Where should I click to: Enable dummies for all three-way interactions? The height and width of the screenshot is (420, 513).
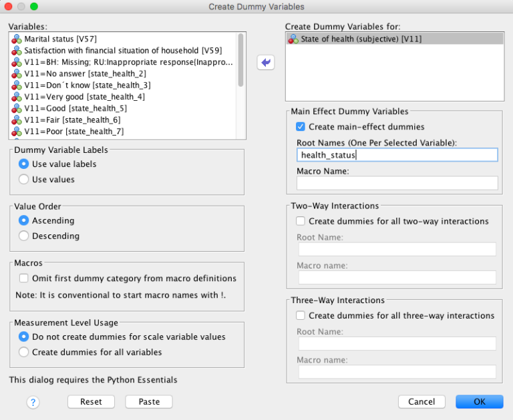point(301,315)
